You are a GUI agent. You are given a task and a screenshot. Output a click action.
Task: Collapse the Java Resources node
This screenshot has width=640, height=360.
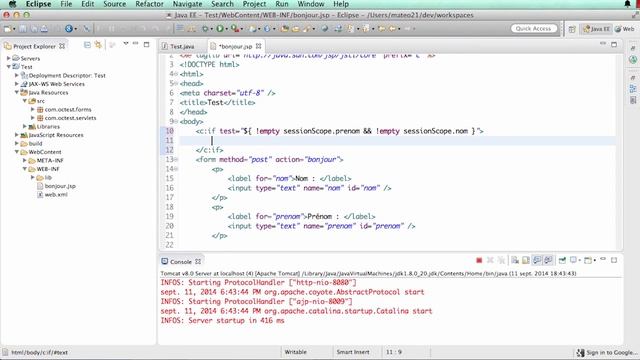[x=16, y=92]
